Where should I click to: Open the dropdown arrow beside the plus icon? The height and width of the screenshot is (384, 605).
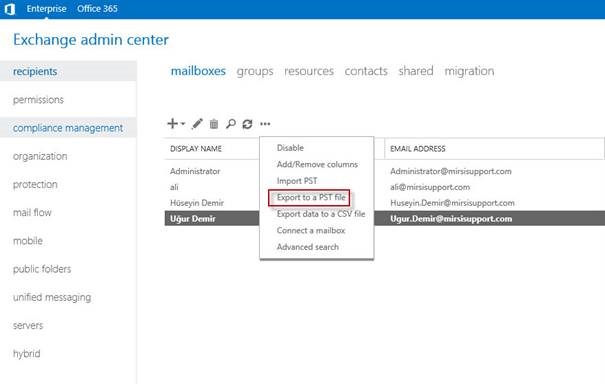(183, 124)
